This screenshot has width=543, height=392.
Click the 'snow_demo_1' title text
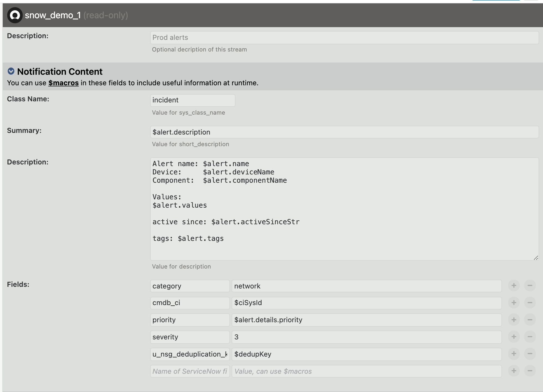coord(53,15)
